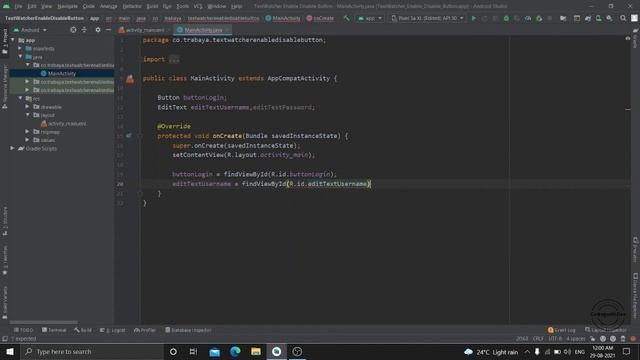Unfold the collapsed import block

[x=174, y=59]
